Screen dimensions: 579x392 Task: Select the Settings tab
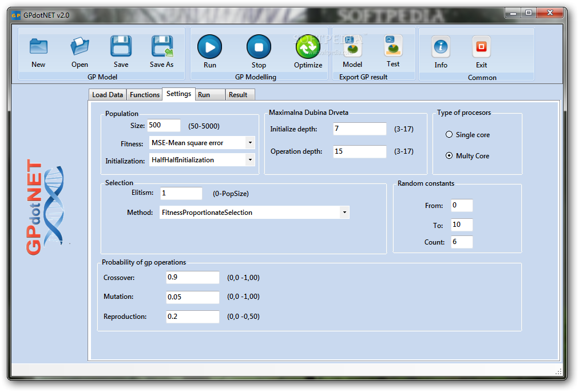[x=179, y=94]
